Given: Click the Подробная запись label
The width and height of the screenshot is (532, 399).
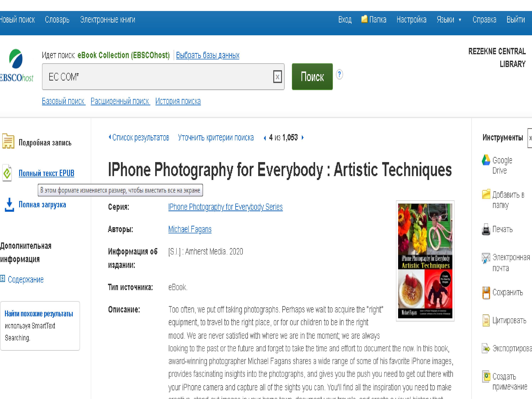Looking at the screenshot, I should click(45, 143).
